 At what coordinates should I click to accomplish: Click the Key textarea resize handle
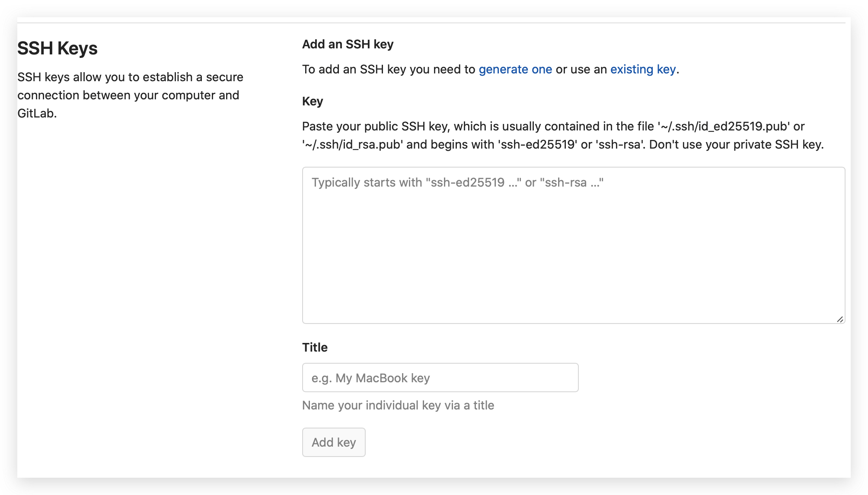click(x=839, y=319)
